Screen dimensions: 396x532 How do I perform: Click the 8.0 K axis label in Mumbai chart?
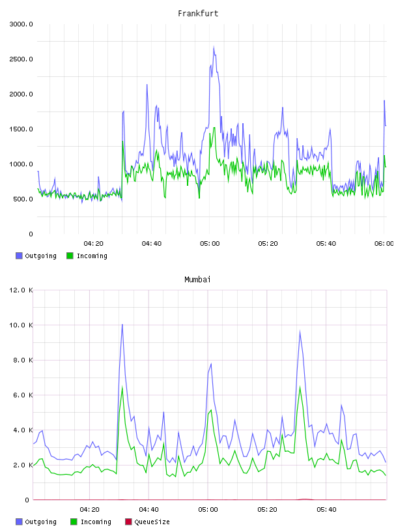(x=23, y=360)
